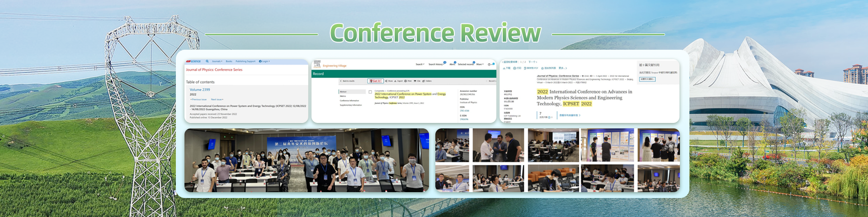Select the Metrics tab

click(343, 96)
